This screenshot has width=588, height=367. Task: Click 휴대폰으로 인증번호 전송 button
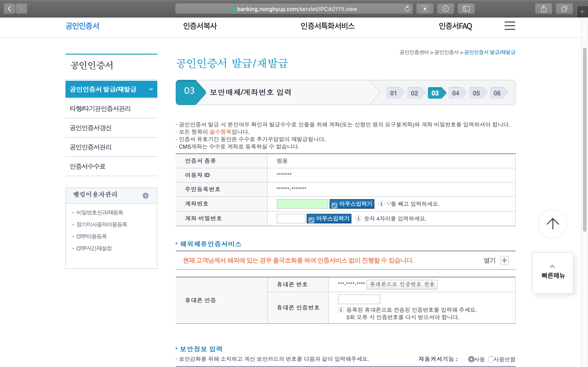pos(402,284)
